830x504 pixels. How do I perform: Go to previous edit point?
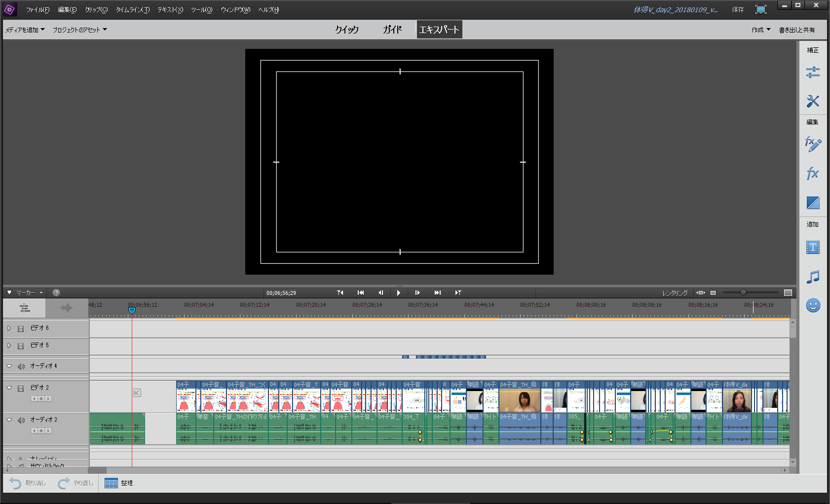click(340, 293)
